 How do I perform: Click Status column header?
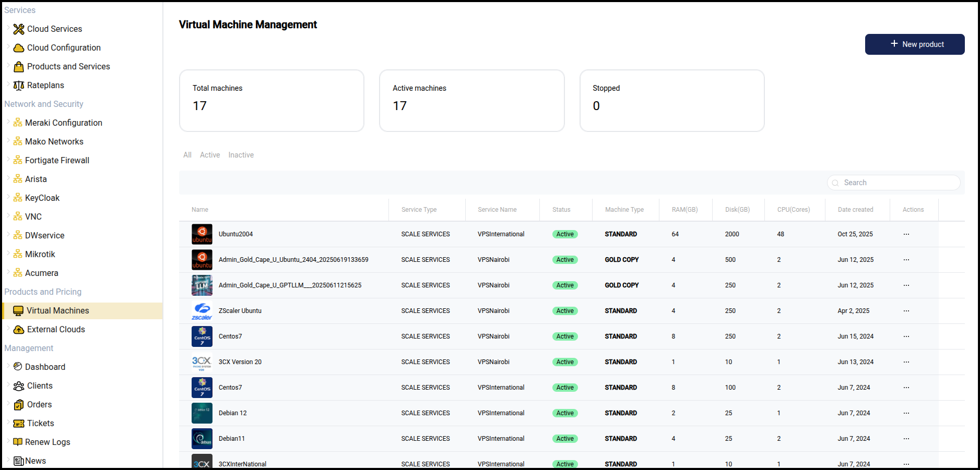point(561,210)
